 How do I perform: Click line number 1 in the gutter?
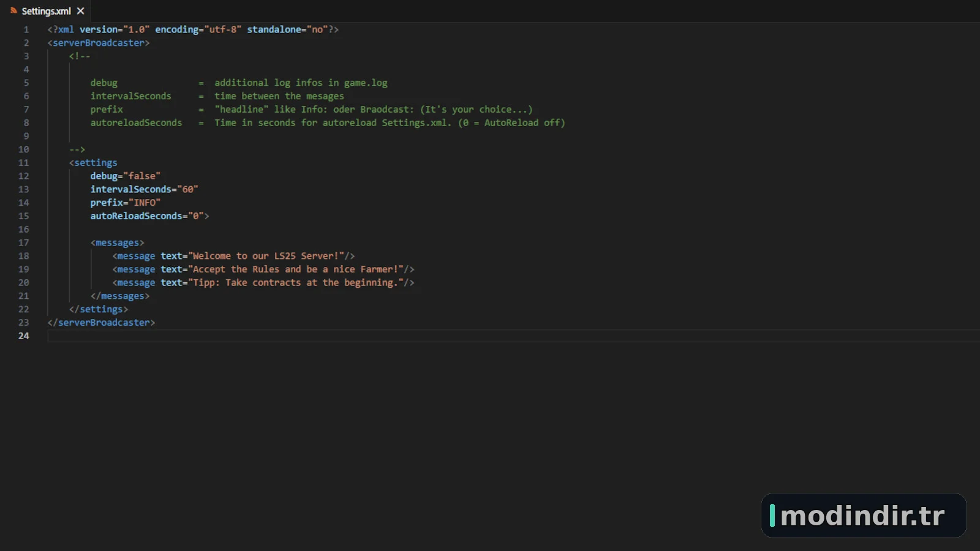tap(26, 29)
